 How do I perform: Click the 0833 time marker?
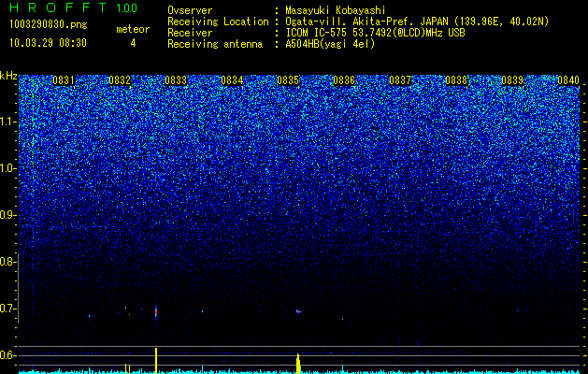176,80
